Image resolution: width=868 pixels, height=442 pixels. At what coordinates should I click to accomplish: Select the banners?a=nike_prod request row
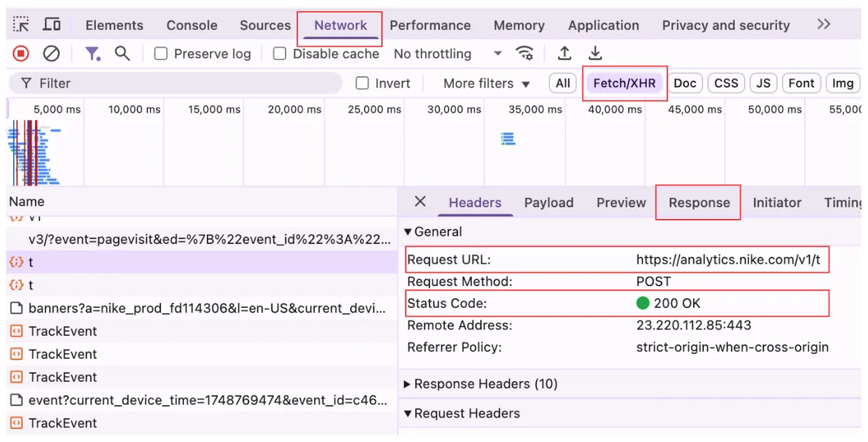coord(202,308)
